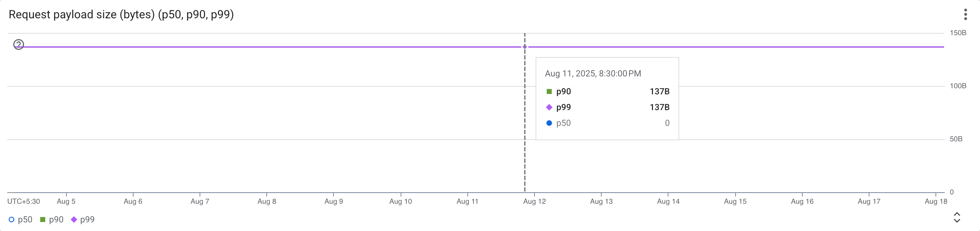This screenshot has height=231, width=980.
Task: Click the green square beside p90 in tooltip
Action: pyautogui.click(x=549, y=91)
